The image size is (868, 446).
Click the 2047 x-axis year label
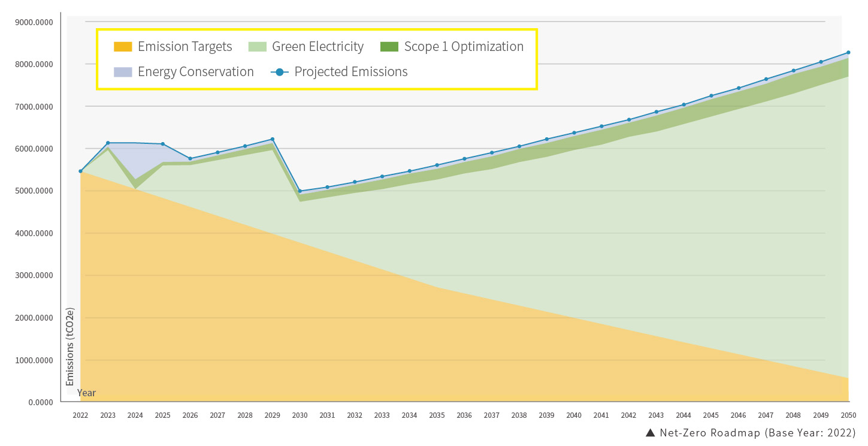point(766,415)
